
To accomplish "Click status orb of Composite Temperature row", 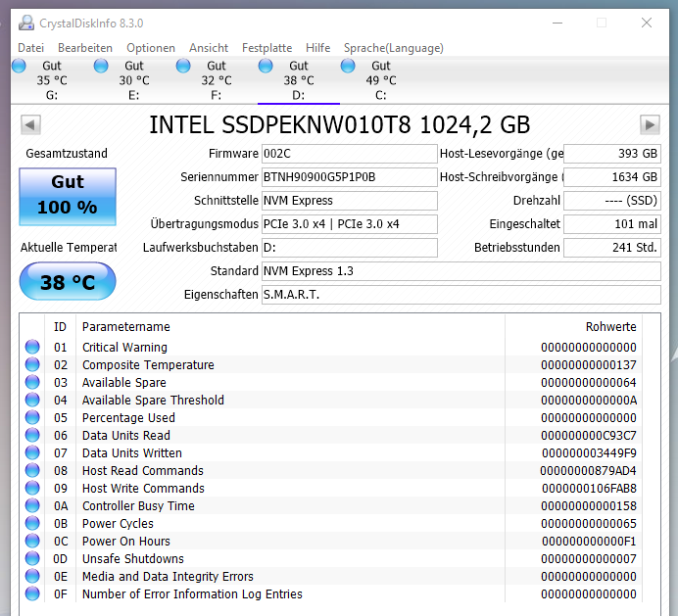I will click(x=32, y=364).
